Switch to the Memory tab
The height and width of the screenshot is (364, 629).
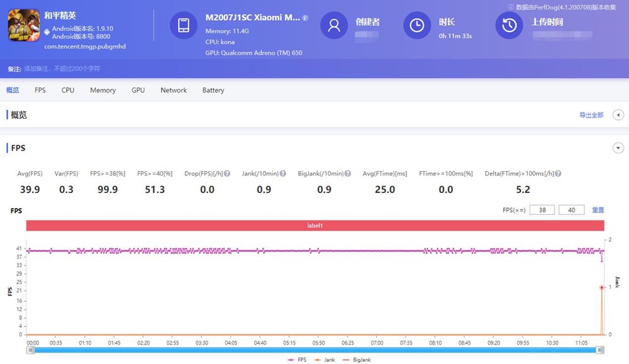[103, 90]
